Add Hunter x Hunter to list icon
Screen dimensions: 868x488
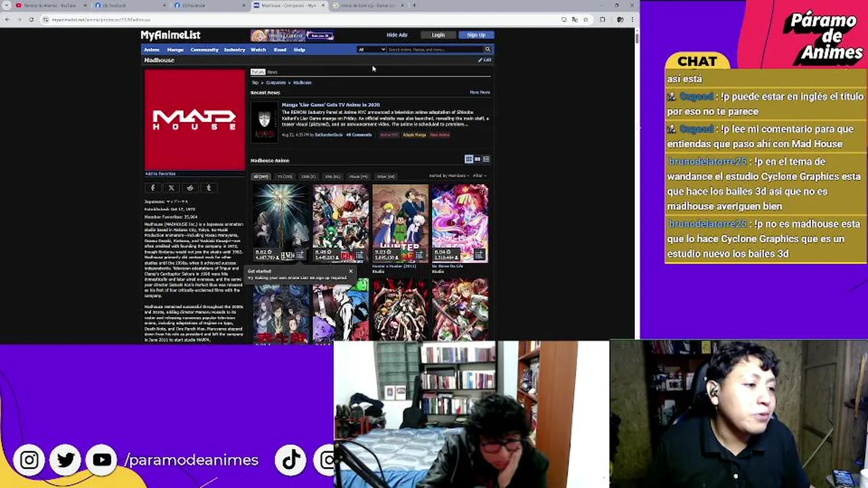click(419, 256)
